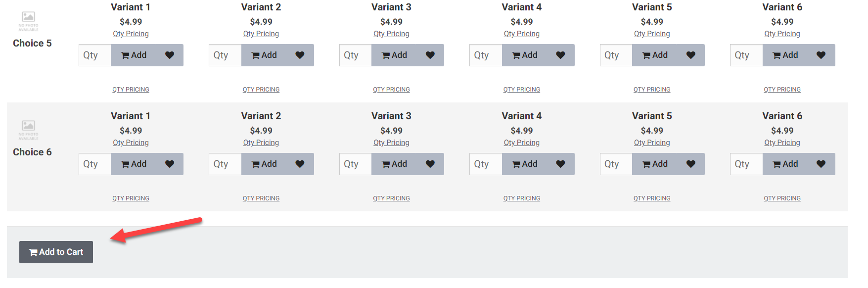Screen dimensions: 868x288
Task: Click the Choice 5 no-photo thumbnail
Action: point(29,21)
